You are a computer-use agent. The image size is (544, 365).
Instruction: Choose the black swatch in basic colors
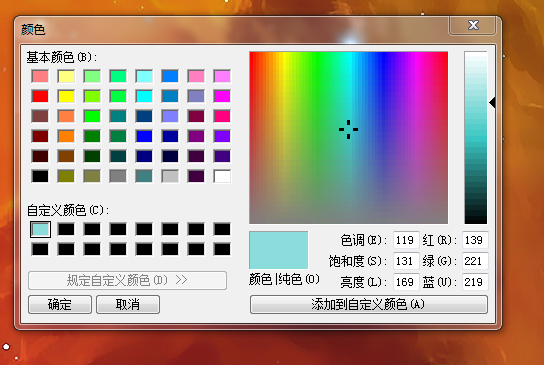click(40, 176)
